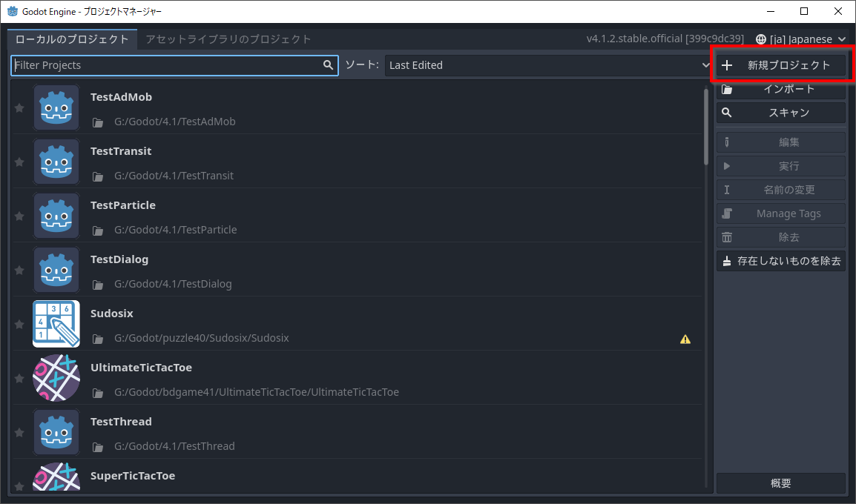Screen dimensions: 856x504
Task: Click the 名前の変更 button
Action: tap(781, 190)
